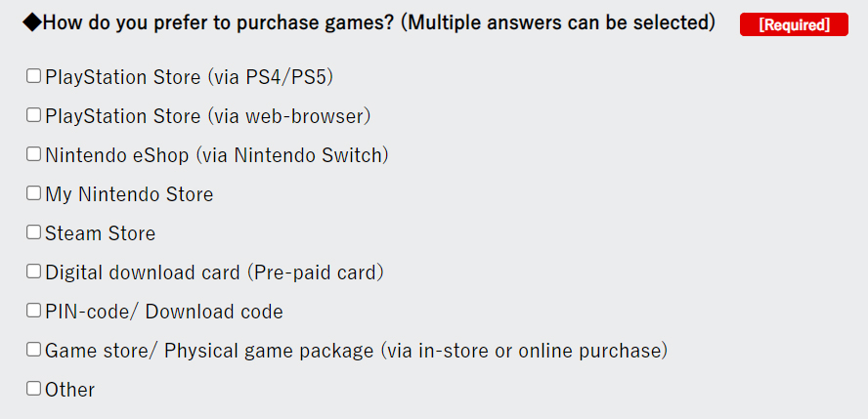The width and height of the screenshot is (868, 419).
Task: Click the 'PlayStation Store (via PS4/PS5)' label text
Action: tap(190, 77)
